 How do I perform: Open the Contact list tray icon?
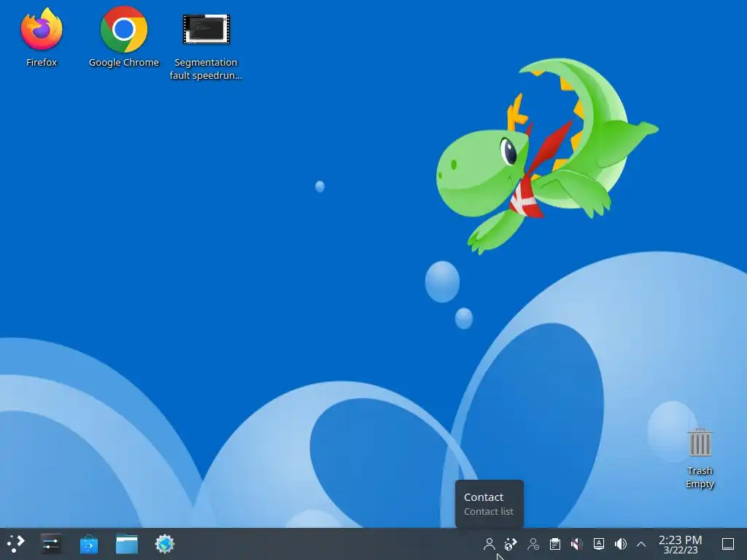tap(489, 544)
